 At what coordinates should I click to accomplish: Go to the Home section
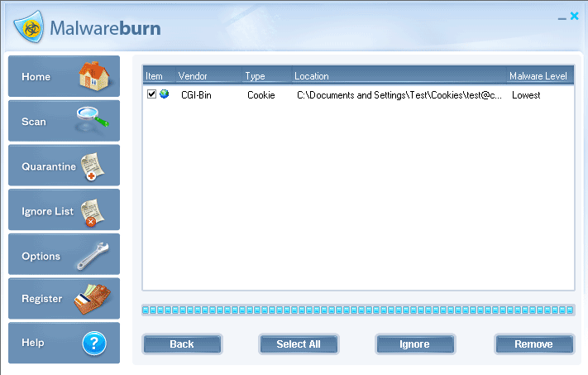point(65,76)
